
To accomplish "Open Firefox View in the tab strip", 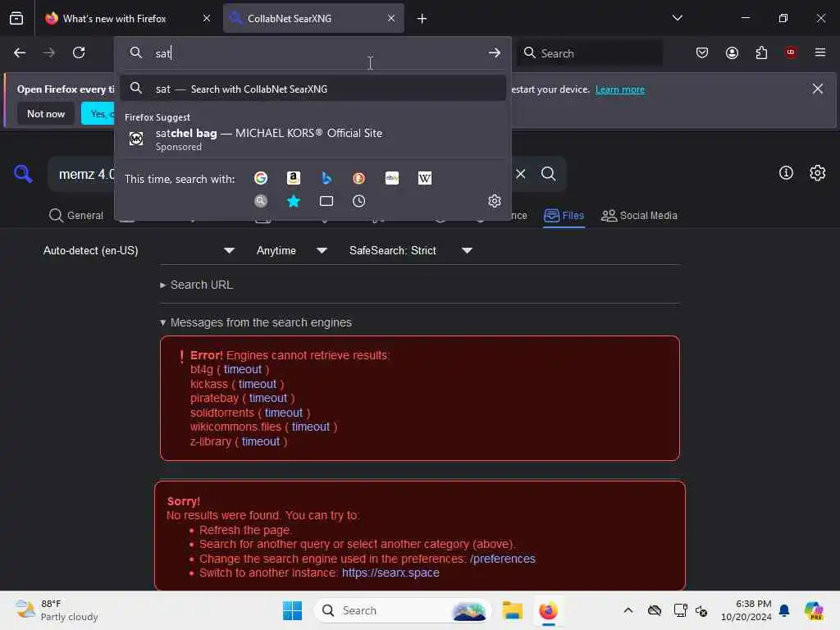I will (x=16, y=18).
